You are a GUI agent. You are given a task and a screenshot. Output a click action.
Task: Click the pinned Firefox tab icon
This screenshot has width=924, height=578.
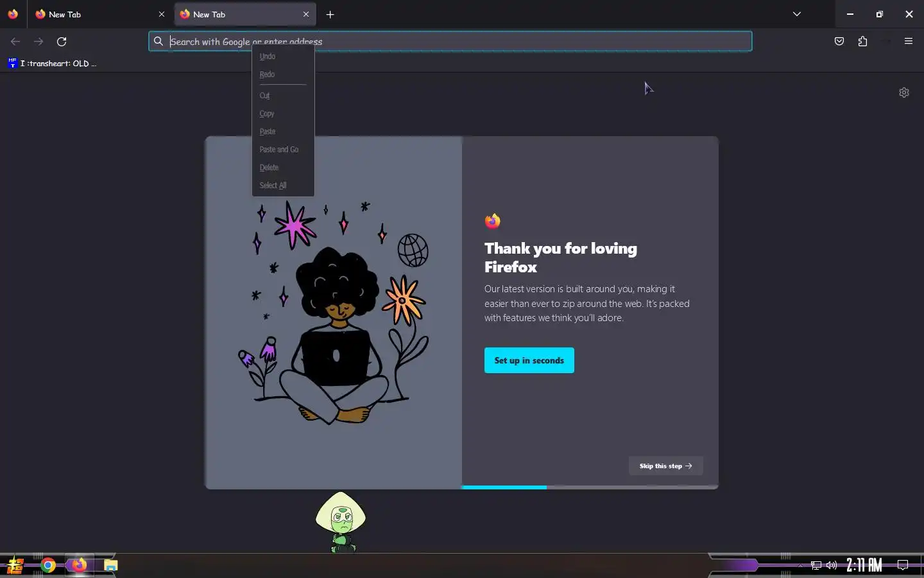13,14
